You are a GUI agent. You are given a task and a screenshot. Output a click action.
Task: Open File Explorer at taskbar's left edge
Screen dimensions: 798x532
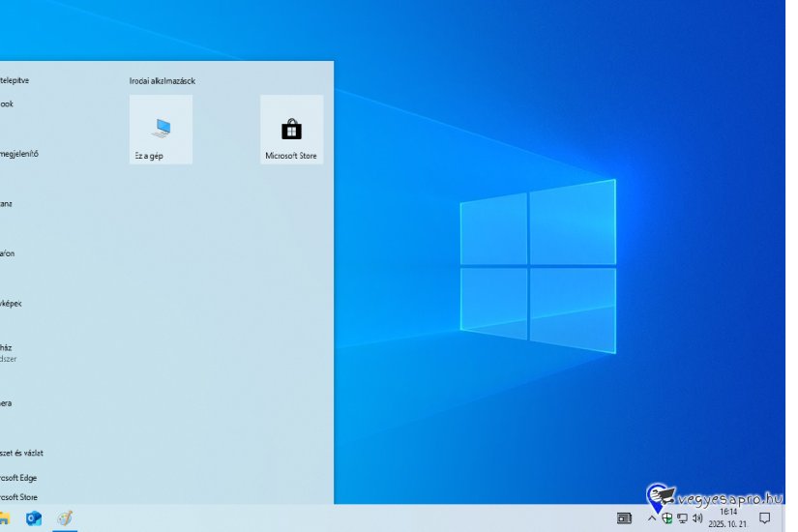[x=4, y=518]
